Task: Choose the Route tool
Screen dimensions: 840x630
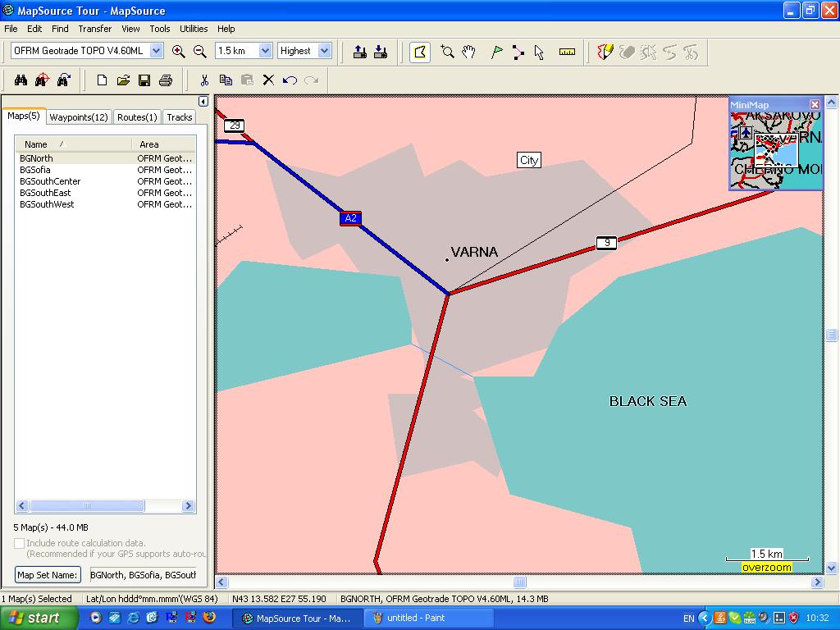Action: pos(518,52)
